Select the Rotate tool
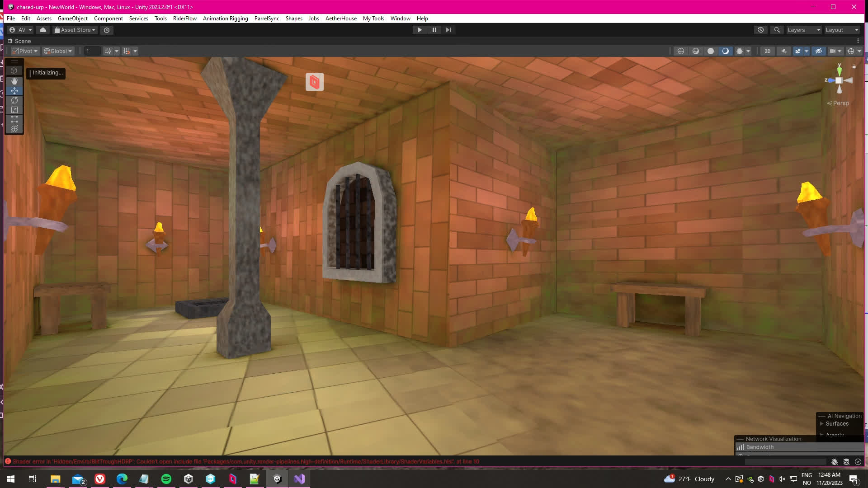 pyautogui.click(x=14, y=100)
